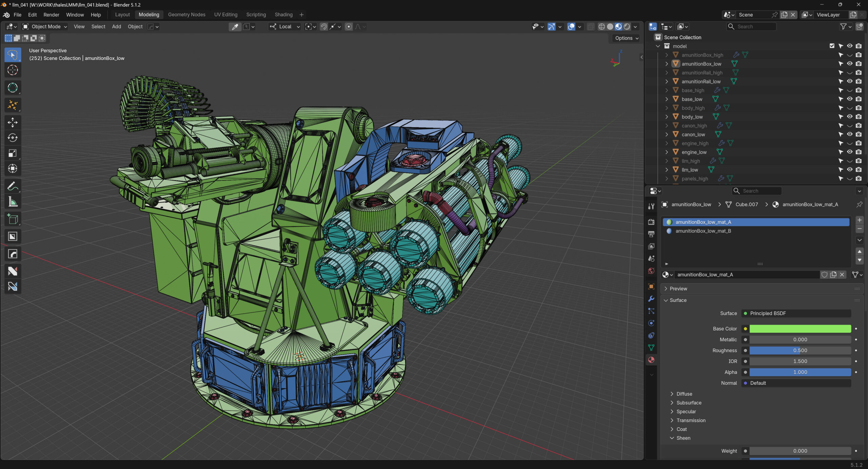This screenshot has height=469, width=868.
Task: Open the Material properties tab
Action: [x=651, y=360]
